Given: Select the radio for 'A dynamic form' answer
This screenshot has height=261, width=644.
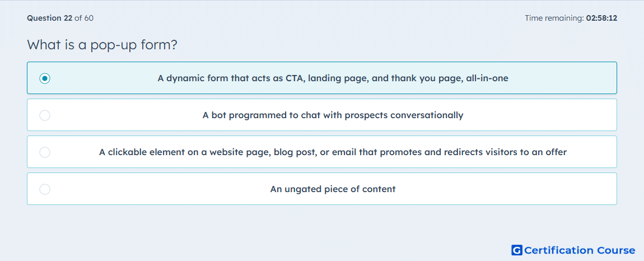Looking at the screenshot, I should [x=45, y=78].
